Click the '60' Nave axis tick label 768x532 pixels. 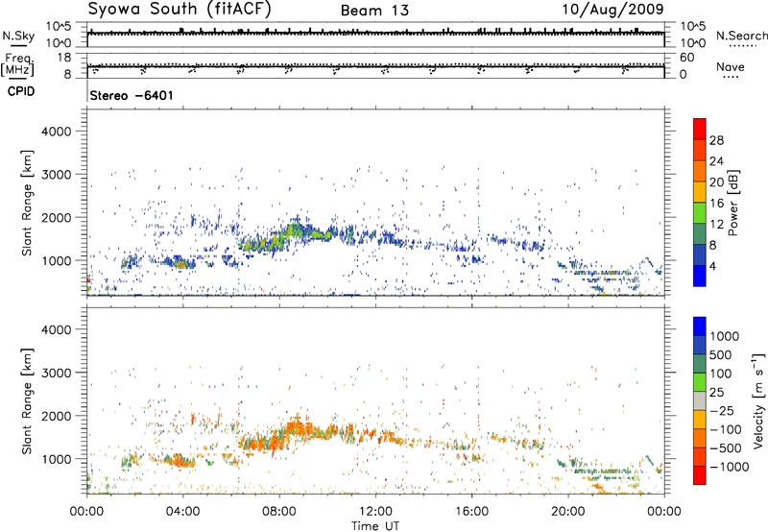(x=686, y=58)
